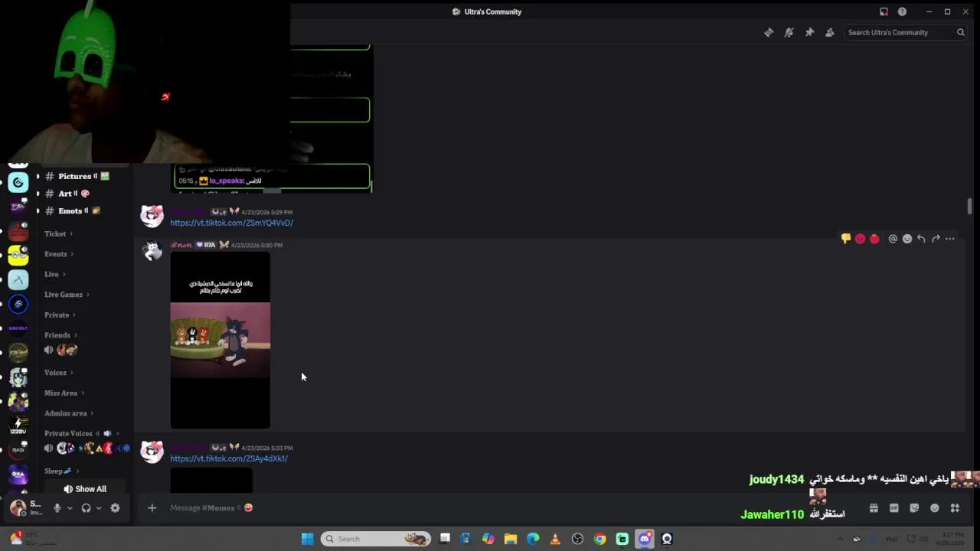This screenshot has height=551, width=980.
Task: Select the blue circular S server icon
Action: (x=18, y=305)
